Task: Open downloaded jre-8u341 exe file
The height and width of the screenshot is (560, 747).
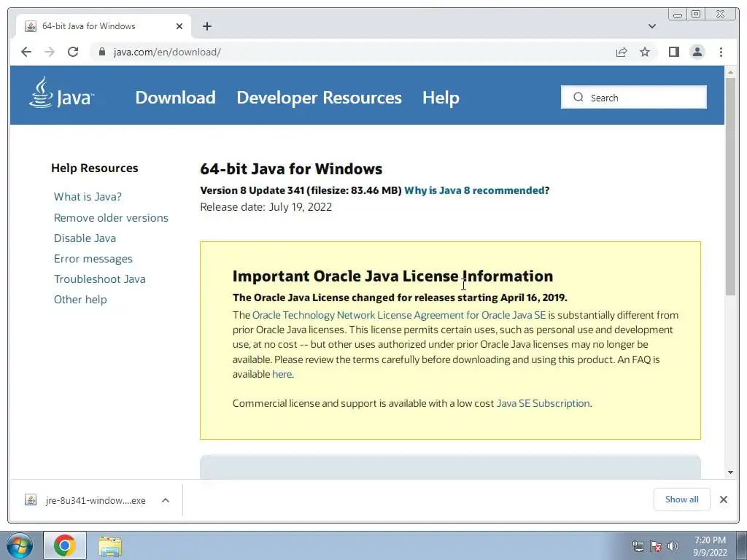Action: click(x=96, y=500)
